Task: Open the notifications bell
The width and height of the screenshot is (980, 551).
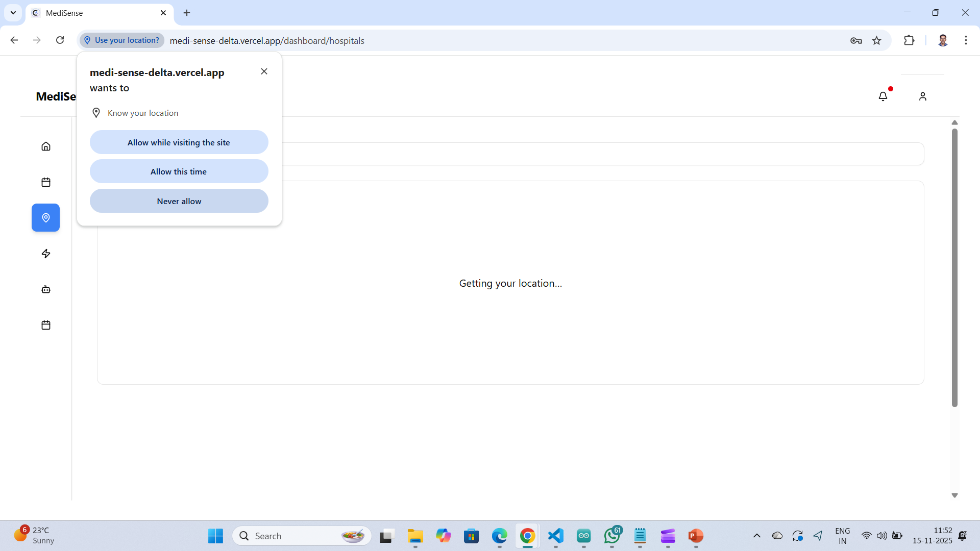Action: coord(883,96)
